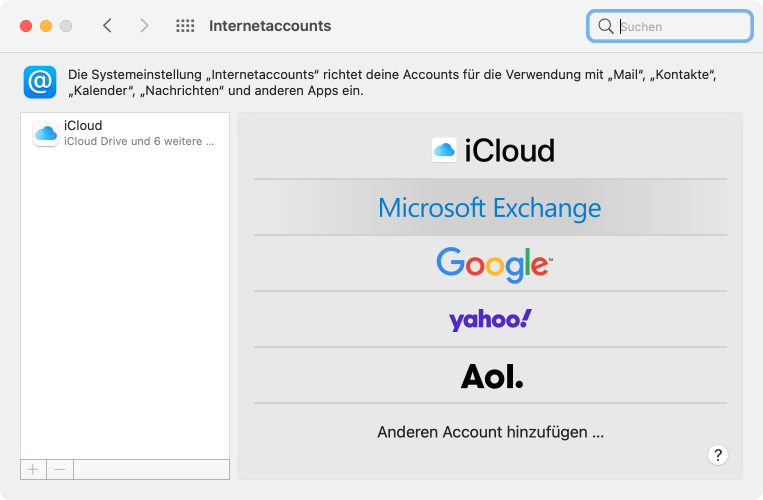Viewport: 763px width, 500px height.
Task: Choose Microsoft Exchange account type
Action: point(490,208)
